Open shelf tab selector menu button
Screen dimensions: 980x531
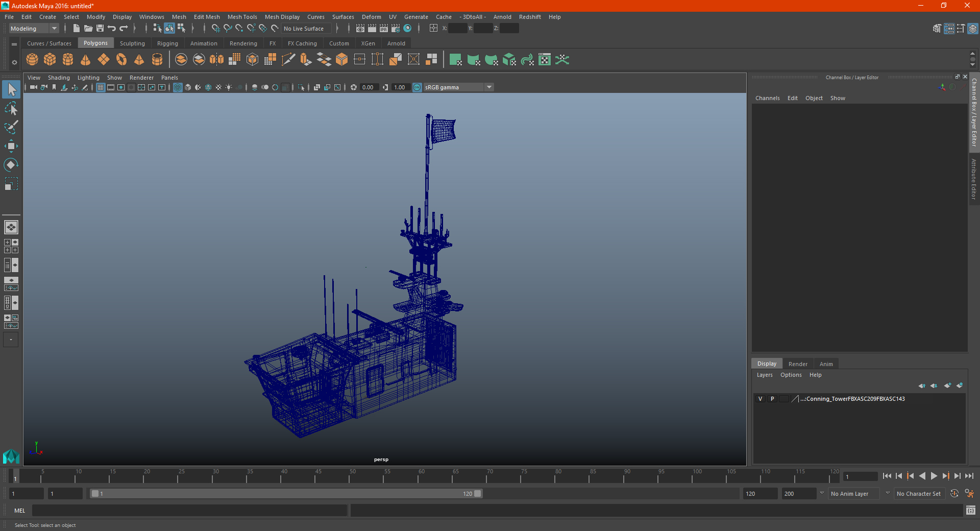point(14,44)
